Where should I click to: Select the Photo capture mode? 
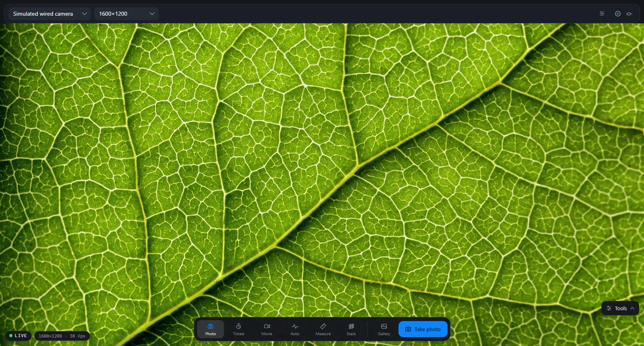click(210, 329)
